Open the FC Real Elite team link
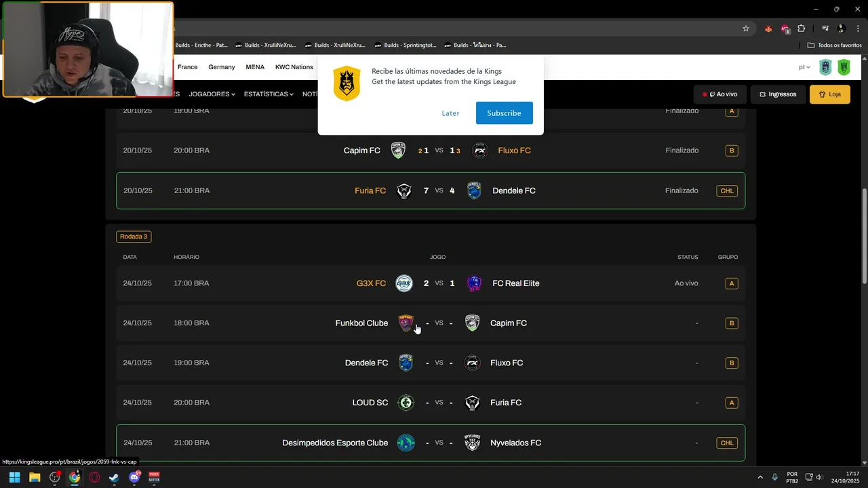Screen dimensions: 868x488 (516, 283)
